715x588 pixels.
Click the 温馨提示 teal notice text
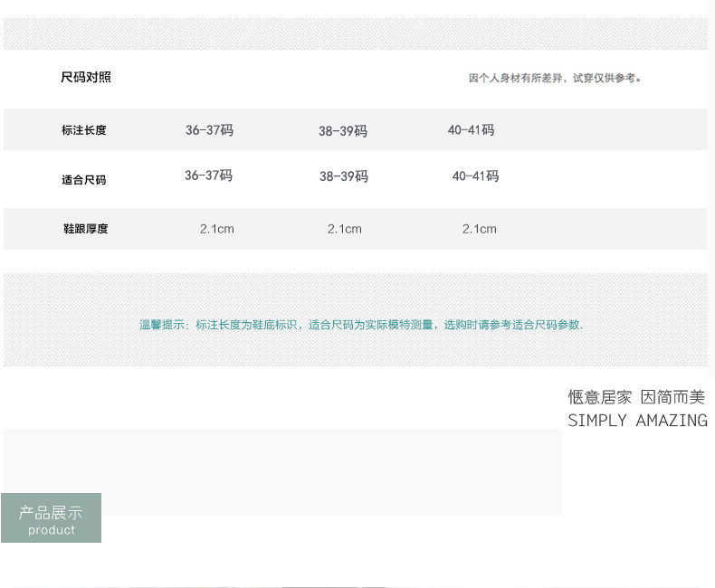tap(361, 325)
